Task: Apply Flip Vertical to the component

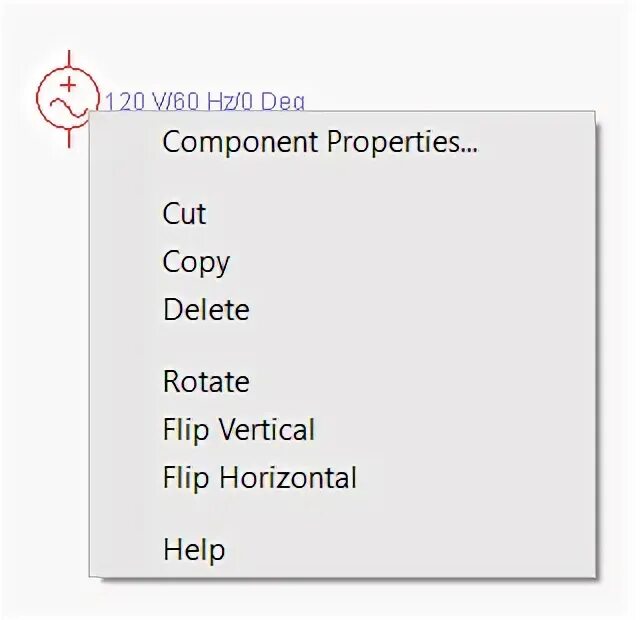Action: point(239,429)
